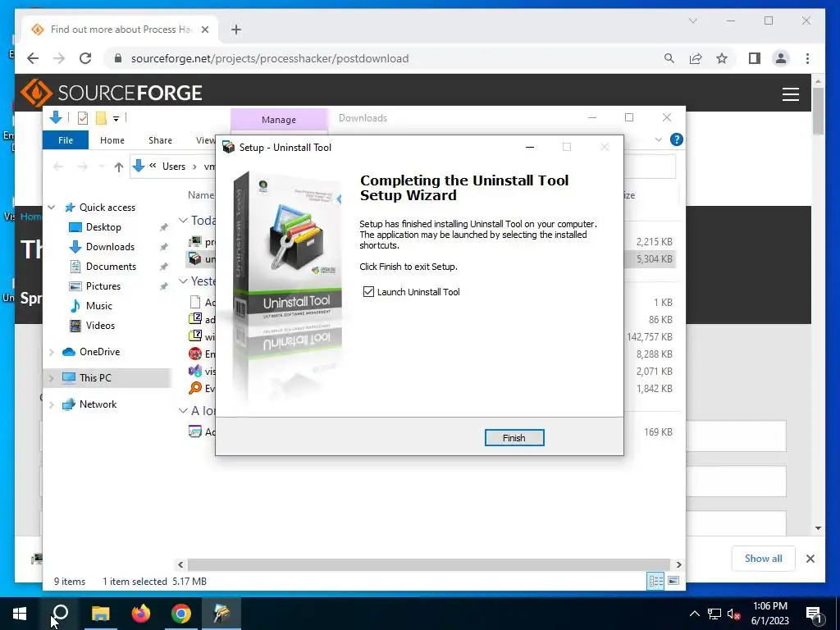
Task: Select Desktop in Quick access
Action: (103, 227)
